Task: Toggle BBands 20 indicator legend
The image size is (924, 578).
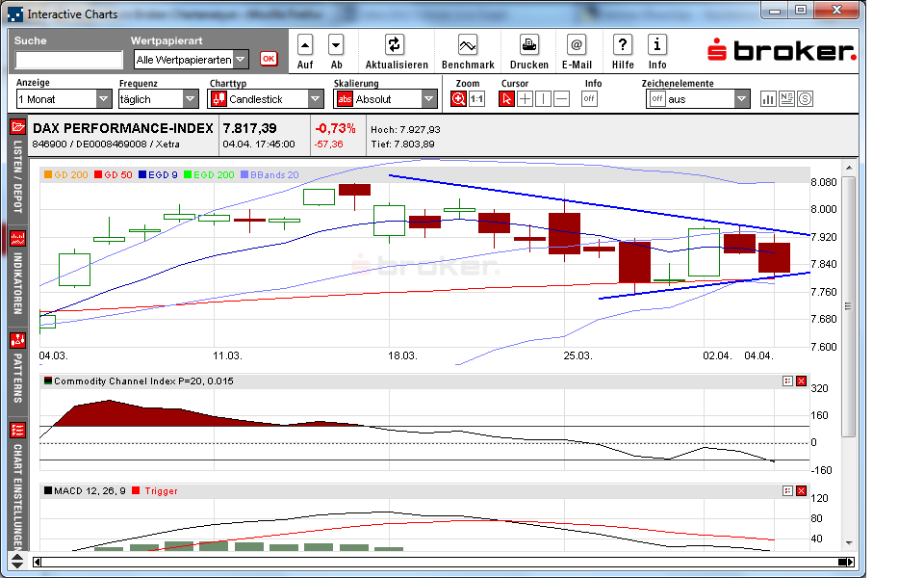Action: (269, 174)
